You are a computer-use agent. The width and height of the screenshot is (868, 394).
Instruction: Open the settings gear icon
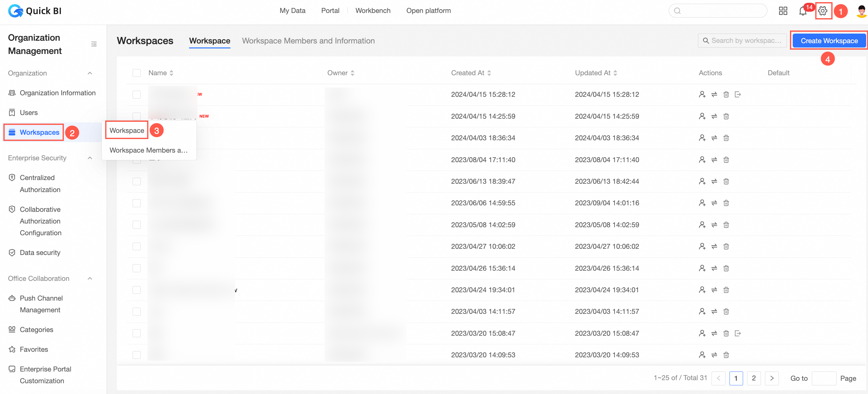(x=823, y=11)
